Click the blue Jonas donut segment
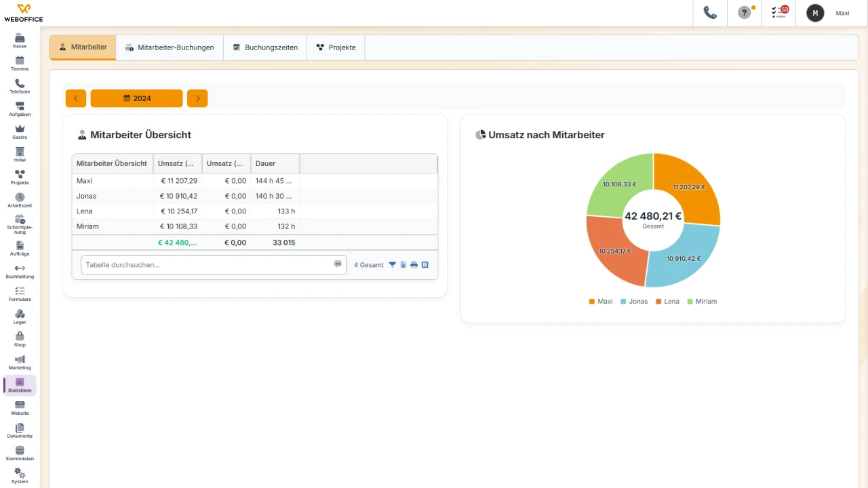The image size is (868, 488). (x=683, y=259)
